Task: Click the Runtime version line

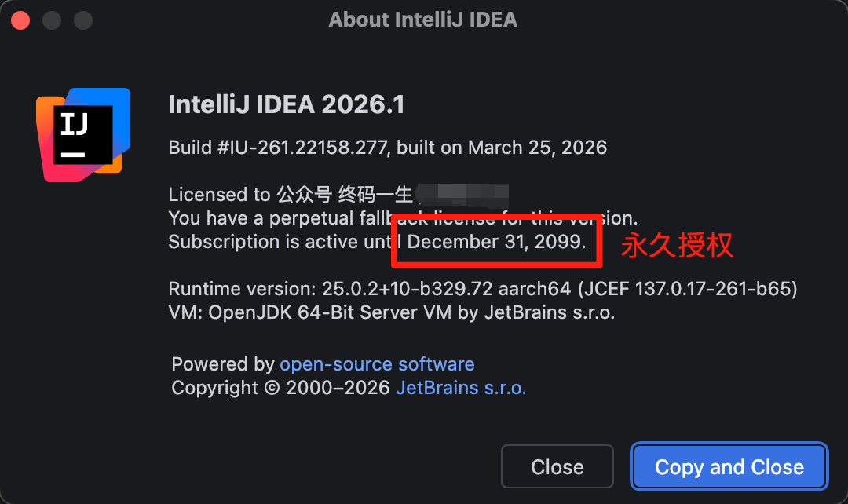Action: 482,289
